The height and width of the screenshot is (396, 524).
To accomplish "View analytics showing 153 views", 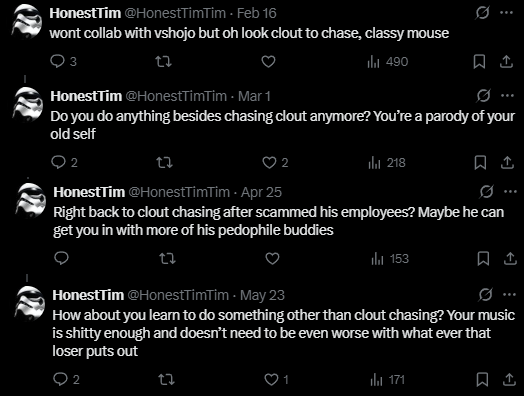I will [390, 259].
